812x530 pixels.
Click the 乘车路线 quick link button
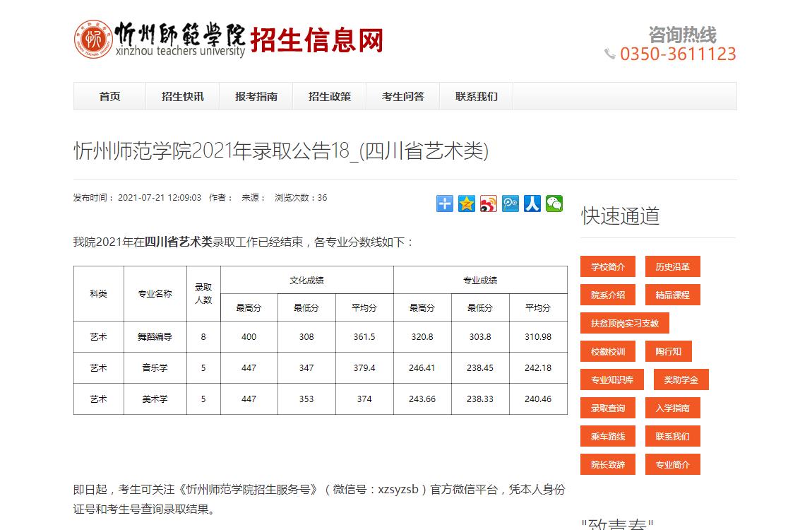click(608, 436)
